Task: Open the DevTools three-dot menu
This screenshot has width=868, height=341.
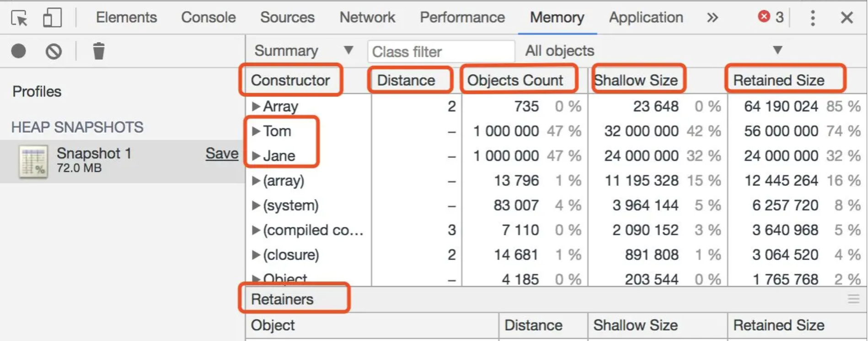Action: (x=813, y=18)
